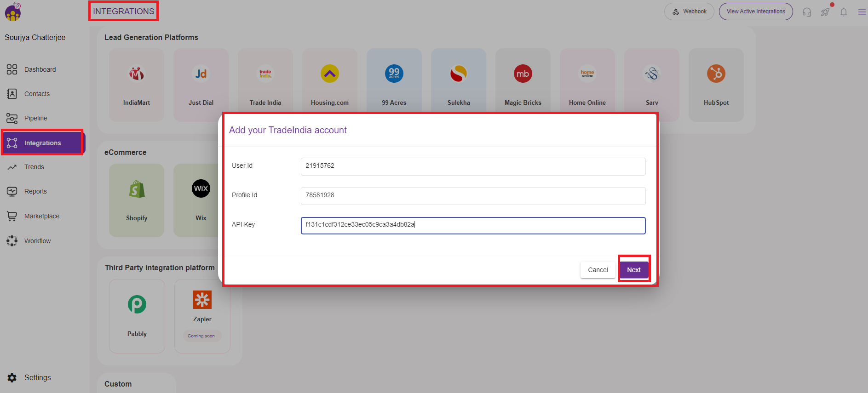
Task: Select the Just Dial integration icon
Action: click(x=201, y=74)
